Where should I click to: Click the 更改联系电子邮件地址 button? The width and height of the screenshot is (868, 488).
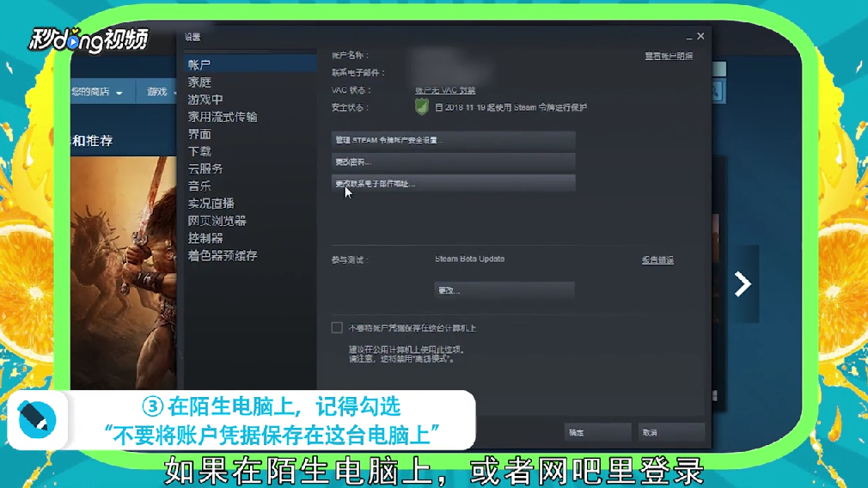[x=454, y=183]
